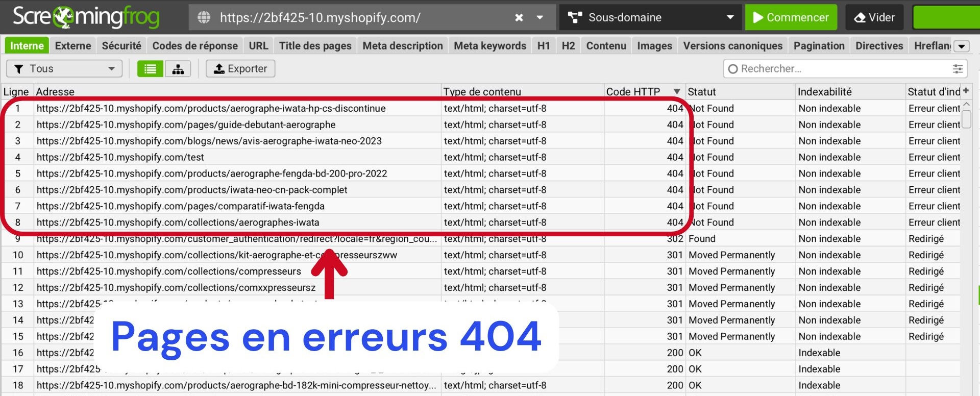
Task: Add a column with the plus icon
Action: click(966, 90)
